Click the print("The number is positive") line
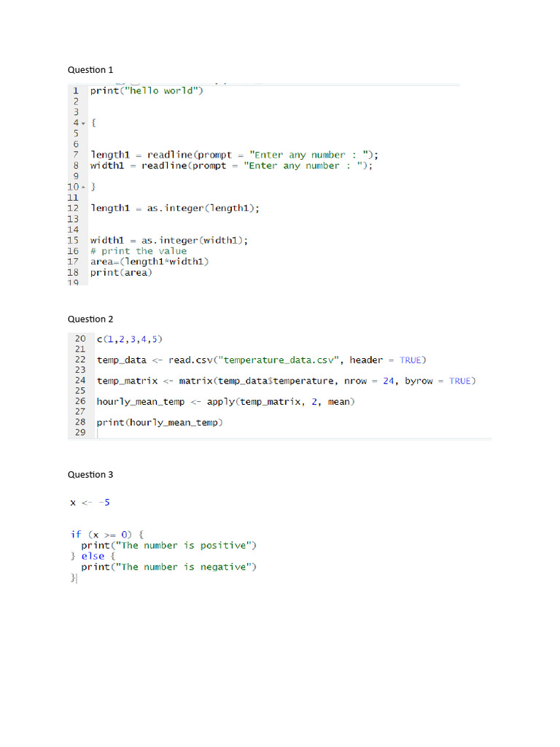 168,546
